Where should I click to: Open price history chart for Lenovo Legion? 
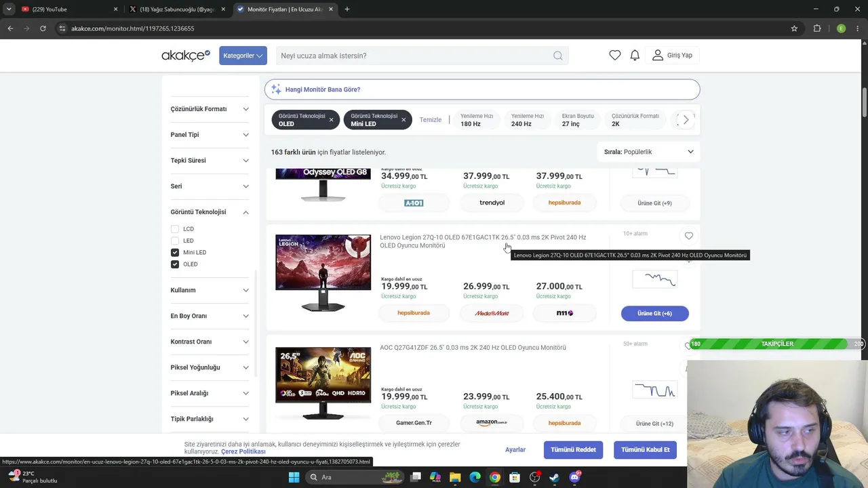(655, 279)
